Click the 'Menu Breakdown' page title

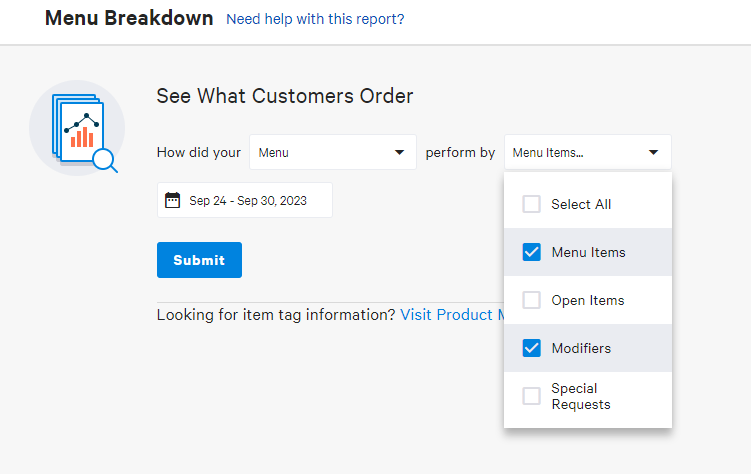129,18
